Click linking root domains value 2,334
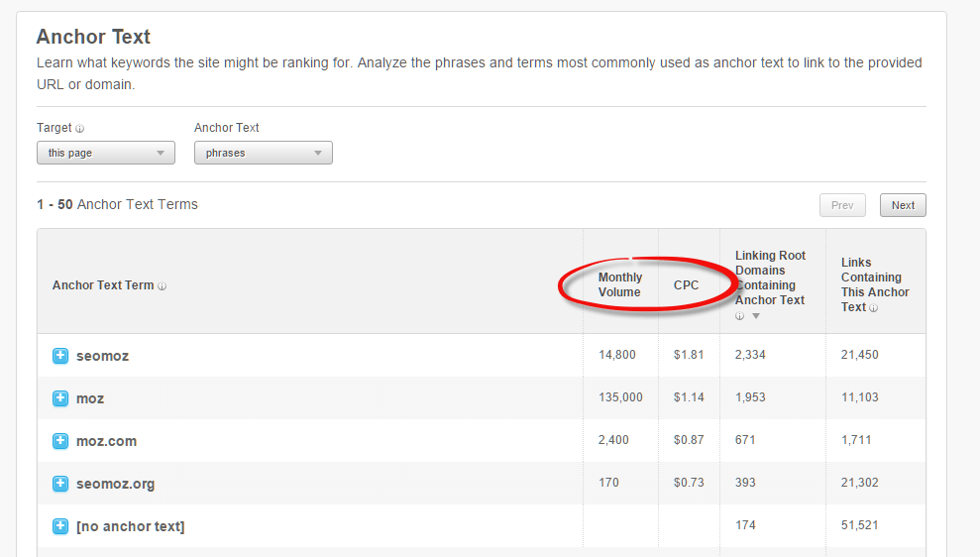This screenshot has width=980, height=557. point(750,355)
